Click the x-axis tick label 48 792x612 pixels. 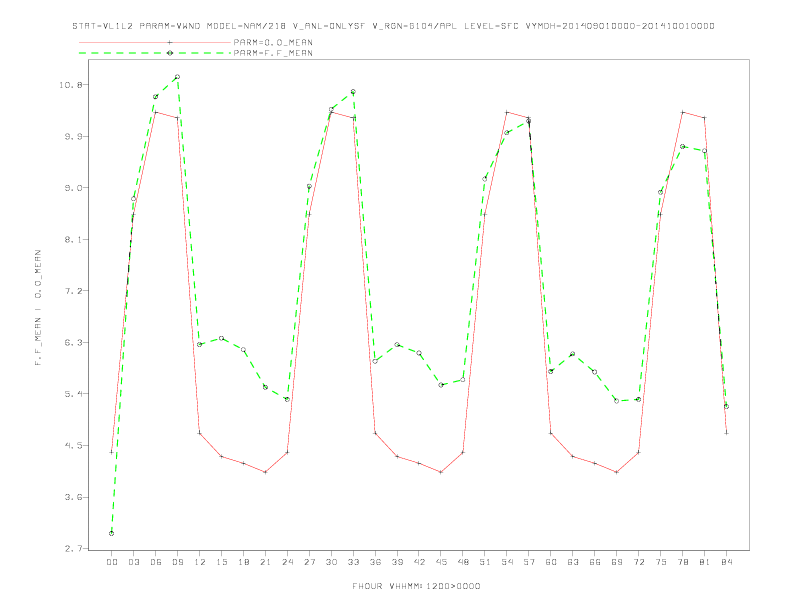point(463,562)
